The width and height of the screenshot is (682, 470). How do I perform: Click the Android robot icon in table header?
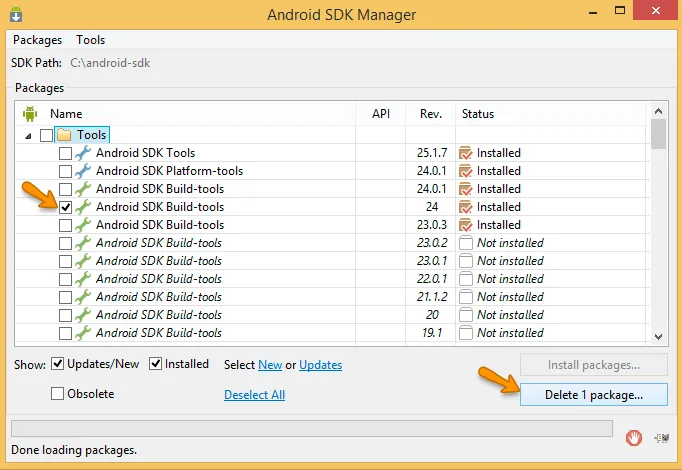point(30,113)
